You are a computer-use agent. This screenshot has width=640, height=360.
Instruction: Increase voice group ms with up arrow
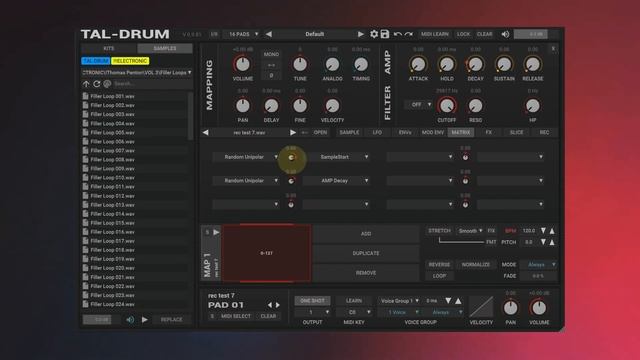(x=458, y=301)
